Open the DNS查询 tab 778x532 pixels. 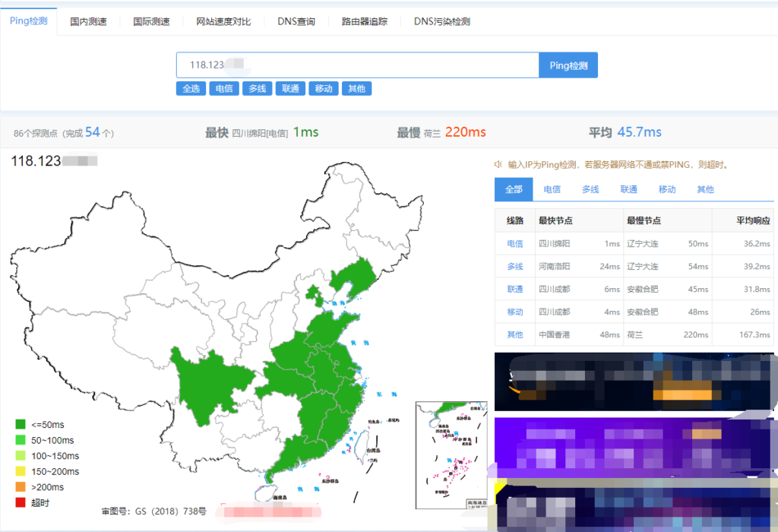coord(296,21)
